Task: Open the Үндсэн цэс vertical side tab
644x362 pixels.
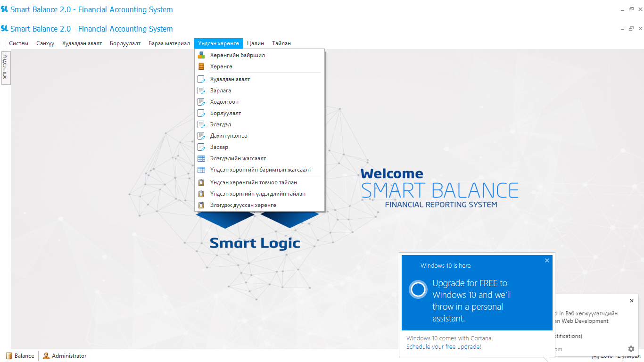Action: click(5, 68)
